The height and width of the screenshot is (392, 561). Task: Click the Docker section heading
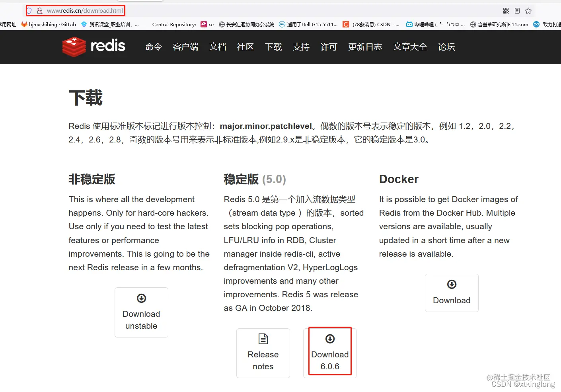(399, 179)
